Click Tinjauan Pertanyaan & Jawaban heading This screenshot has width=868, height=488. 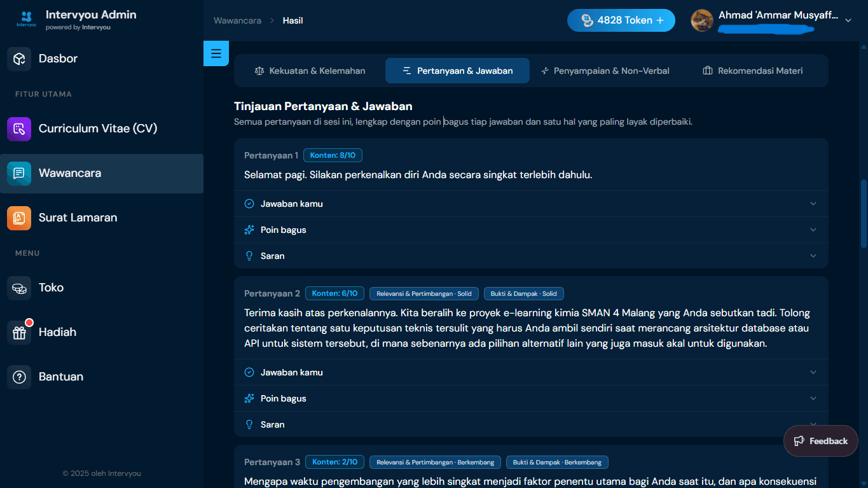(323, 106)
